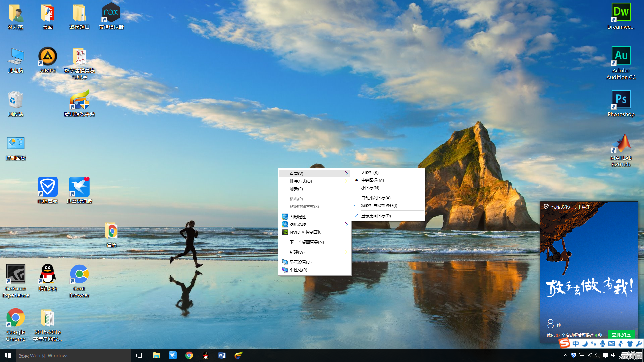
Task: Click 刷新(E) in the context menu
Action: coord(296,189)
